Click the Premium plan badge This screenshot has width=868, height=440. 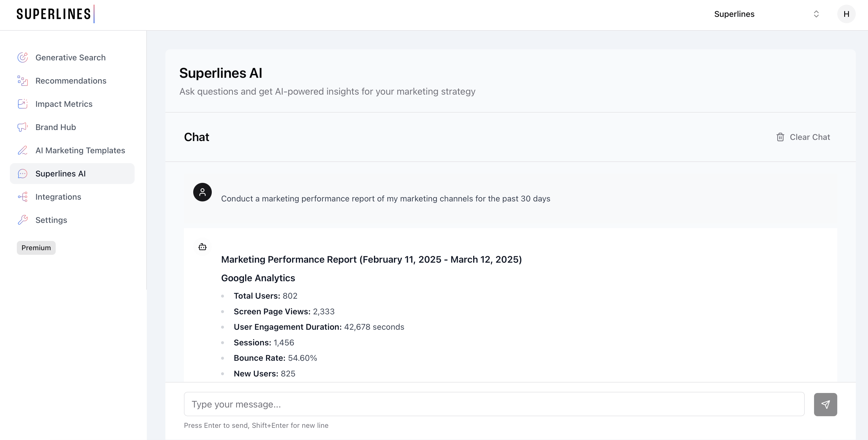(x=36, y=248)
